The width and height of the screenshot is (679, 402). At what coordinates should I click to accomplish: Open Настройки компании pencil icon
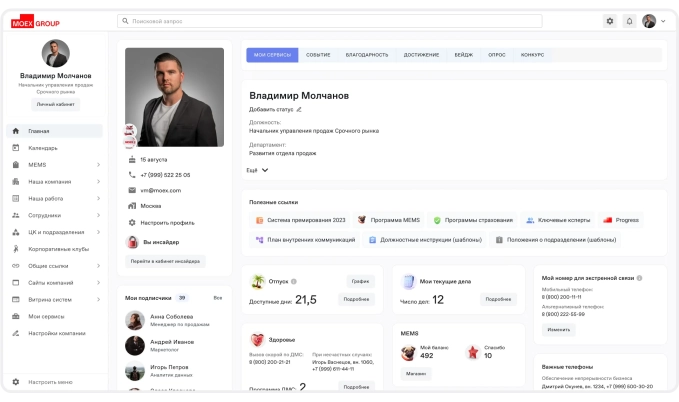16,333
